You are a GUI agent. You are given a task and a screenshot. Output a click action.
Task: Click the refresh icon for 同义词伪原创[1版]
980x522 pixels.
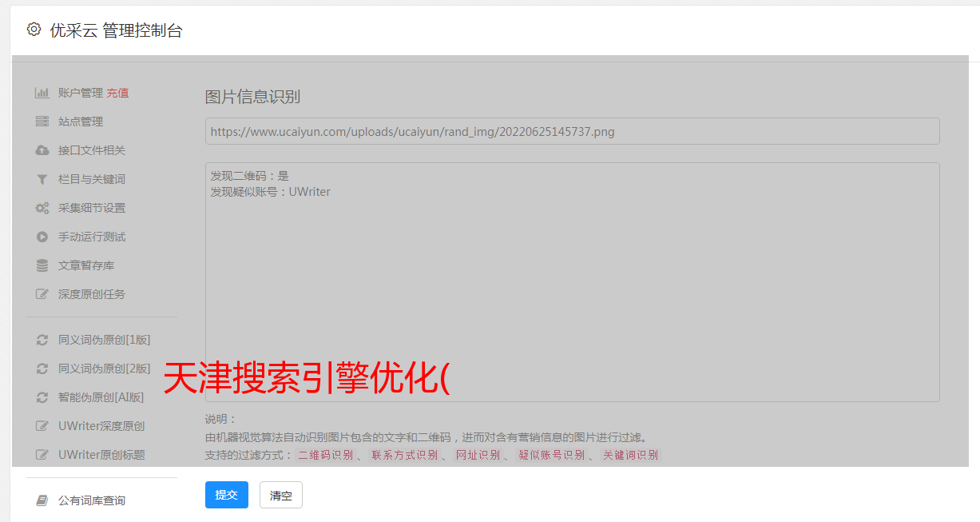(42, 340)
